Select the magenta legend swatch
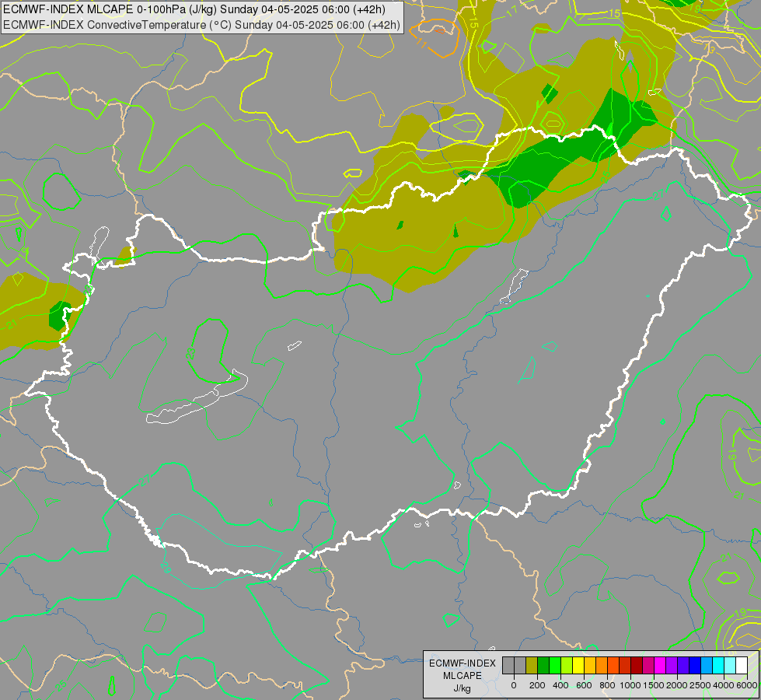Viewport: 761px width, 700px height. [660, 666]
